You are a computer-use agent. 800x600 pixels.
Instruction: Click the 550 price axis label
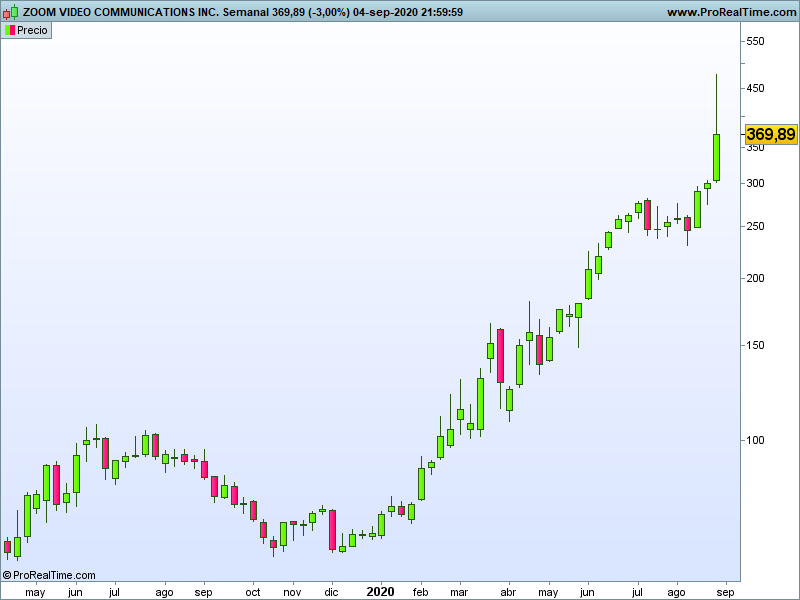pos(755,42)
